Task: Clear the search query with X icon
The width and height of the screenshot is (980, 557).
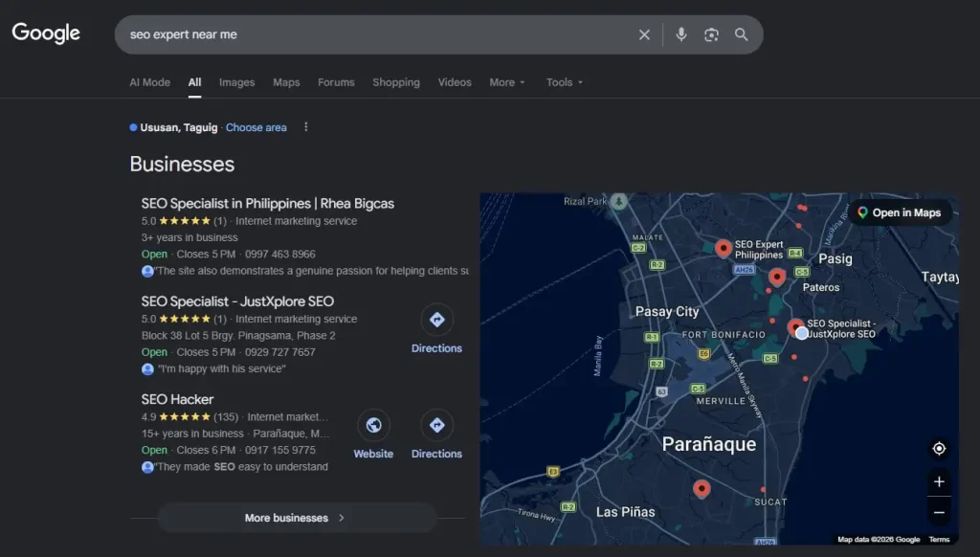Action: point(644,34)
